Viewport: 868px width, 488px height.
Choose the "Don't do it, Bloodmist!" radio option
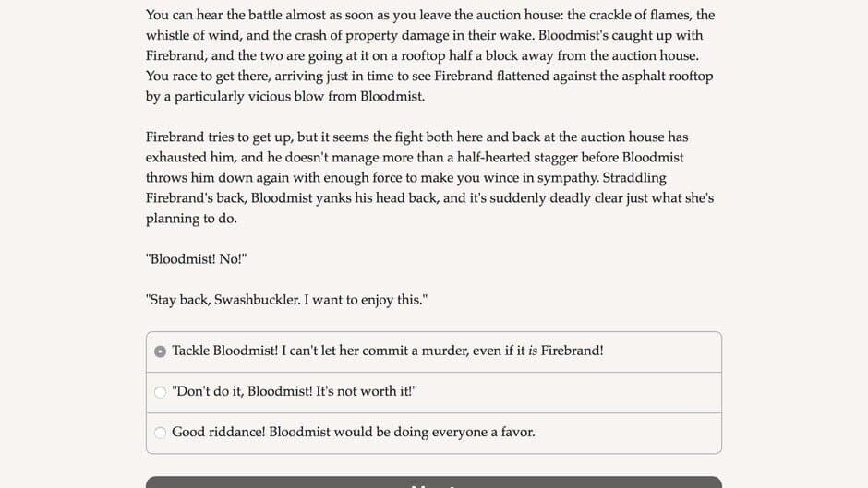[161, 392]
